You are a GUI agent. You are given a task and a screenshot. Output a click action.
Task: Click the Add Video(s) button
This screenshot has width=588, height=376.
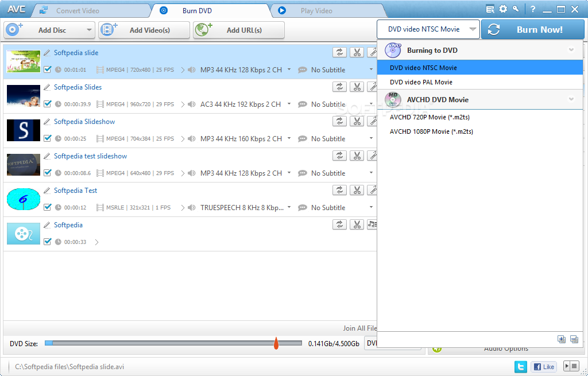(x=144, y=30)
